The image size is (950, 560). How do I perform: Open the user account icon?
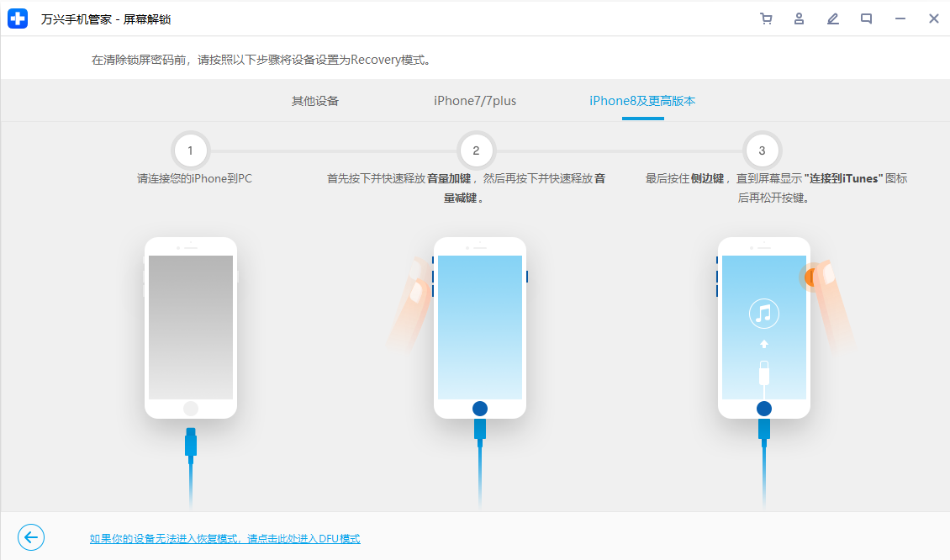pyautogui.click(x=800, y=18)
